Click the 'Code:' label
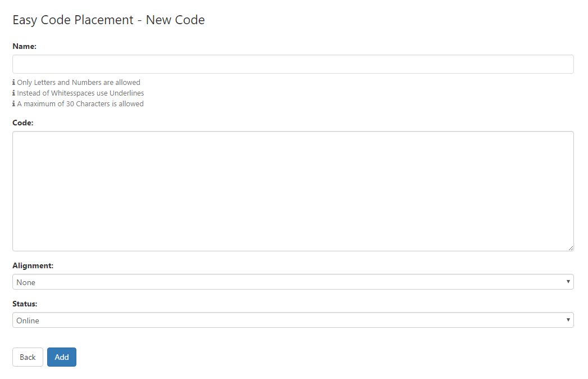The image size is (588, 379). pos(23,123)
